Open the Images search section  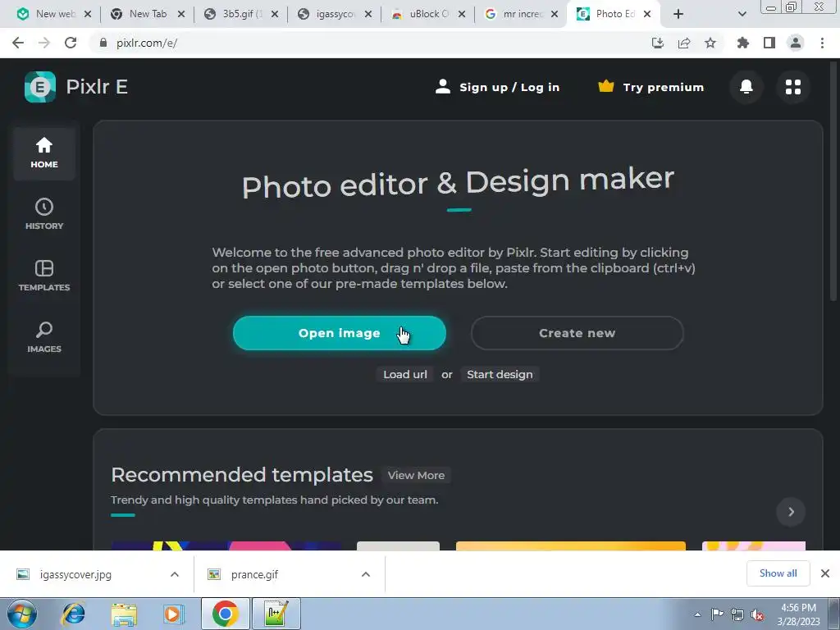tap(44, 337)
